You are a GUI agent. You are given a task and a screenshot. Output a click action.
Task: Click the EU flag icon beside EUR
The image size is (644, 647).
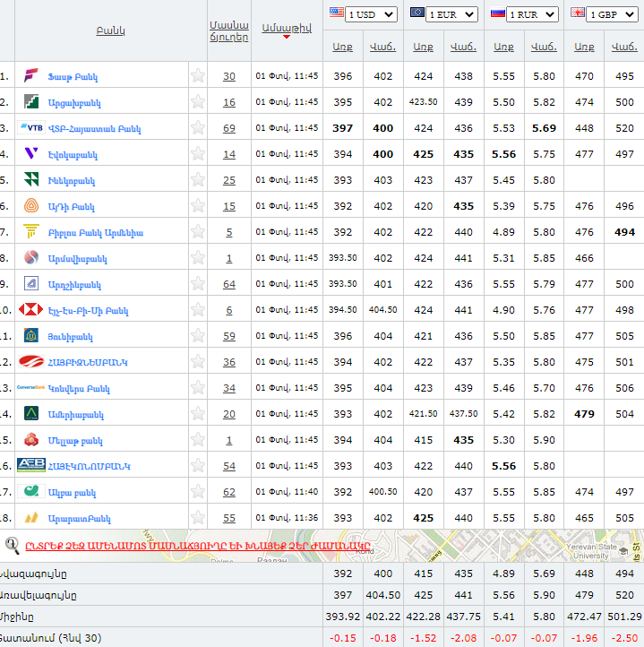tap(417, 13)
